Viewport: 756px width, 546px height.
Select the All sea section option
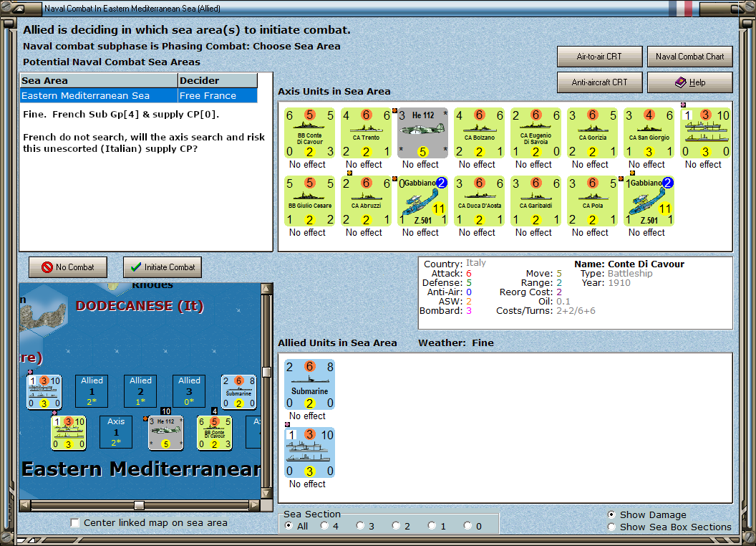289,526
